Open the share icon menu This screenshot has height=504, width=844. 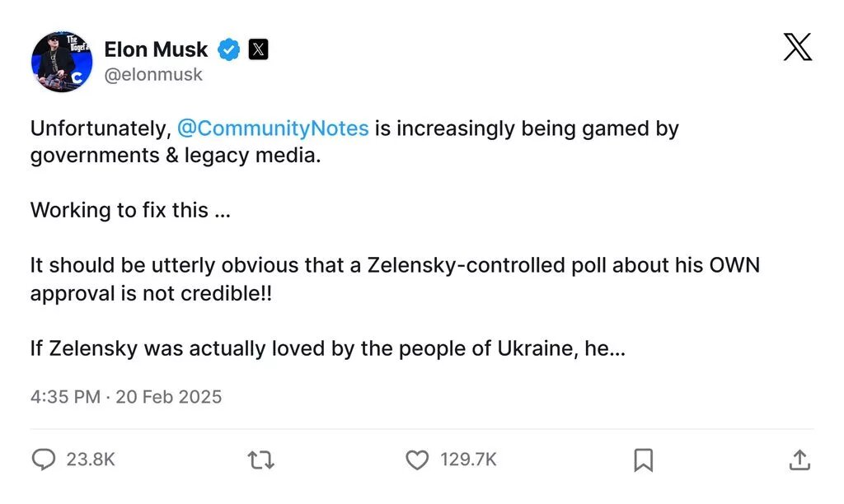(799, 460)
